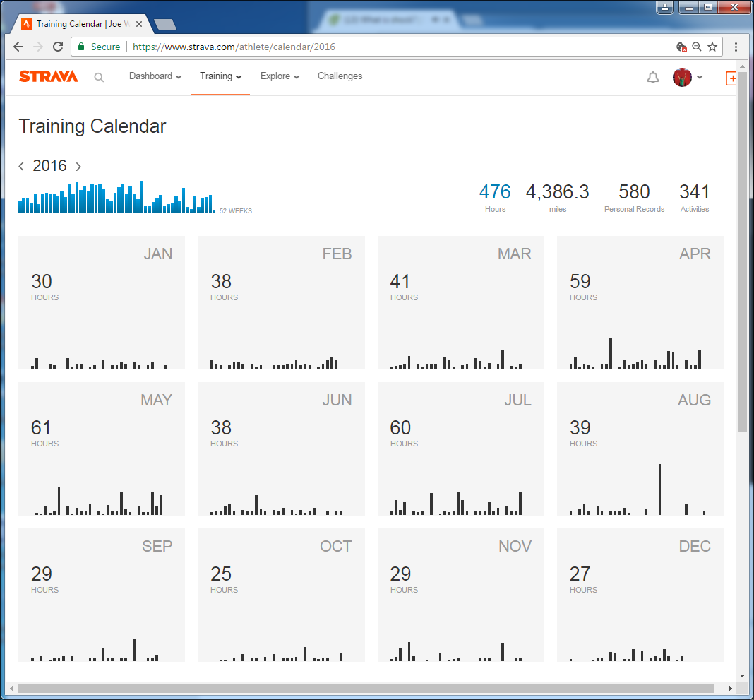
Task: Open the APR month tile
Action: click(x=640, y=302)
